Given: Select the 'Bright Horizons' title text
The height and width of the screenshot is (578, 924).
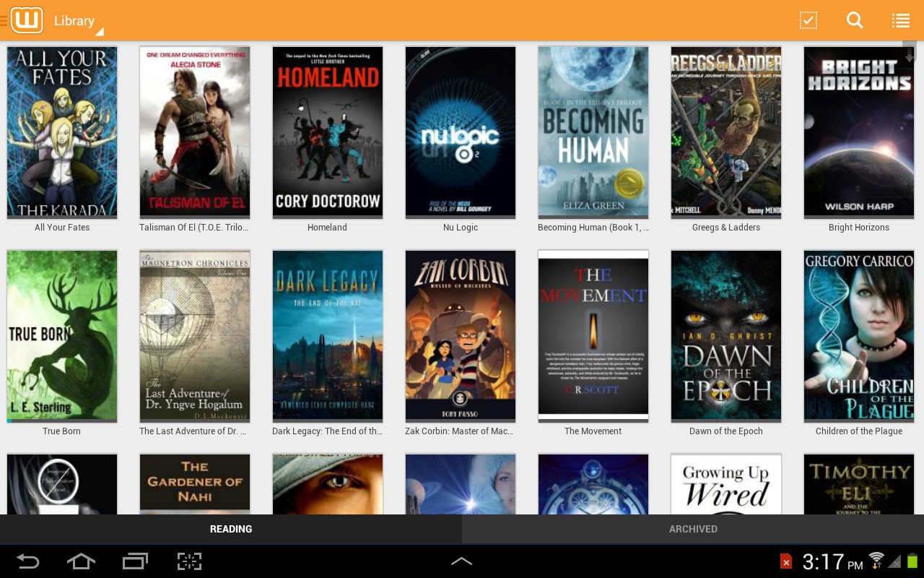Looking at the screenshot, I should pyautogui.click(x=859, y=228).
